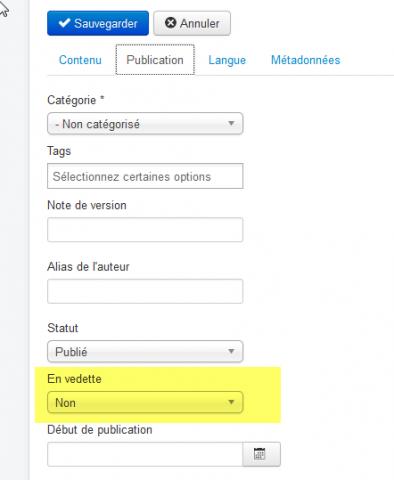Click into the Note de version field
The height and width of the screenshot is (480, 394).
[145, 230]
